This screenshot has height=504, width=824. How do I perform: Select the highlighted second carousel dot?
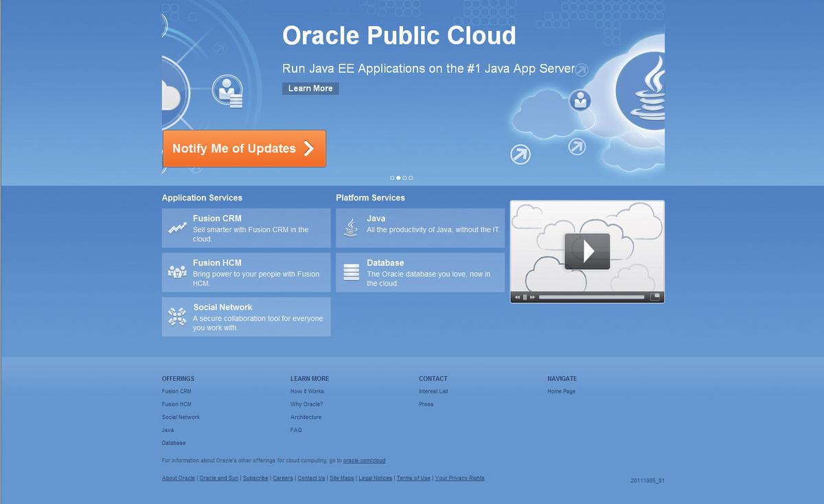[x=398, y=178]
